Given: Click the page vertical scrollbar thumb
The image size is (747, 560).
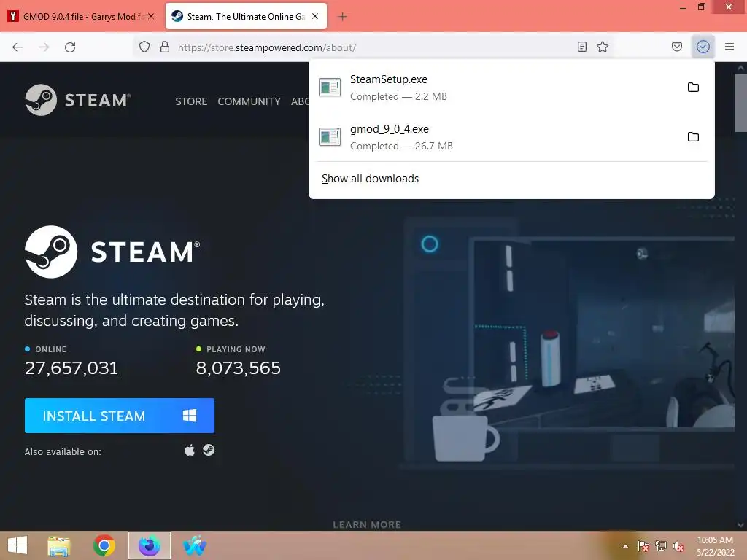Looking at the screenshot, I should point(740,103).
